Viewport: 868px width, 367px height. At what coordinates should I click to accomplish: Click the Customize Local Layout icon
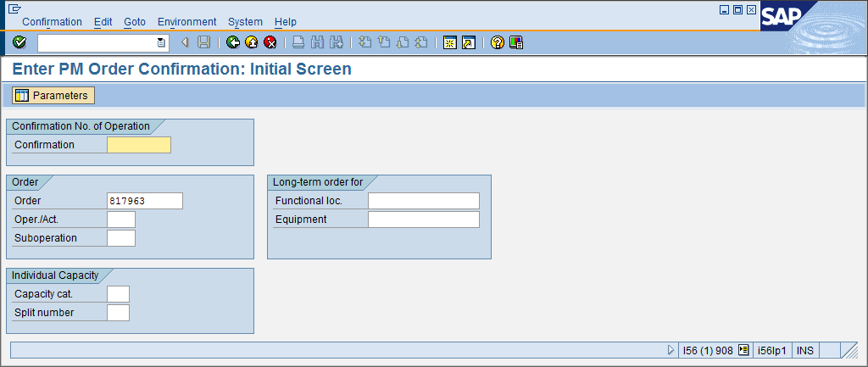point(516,42)
